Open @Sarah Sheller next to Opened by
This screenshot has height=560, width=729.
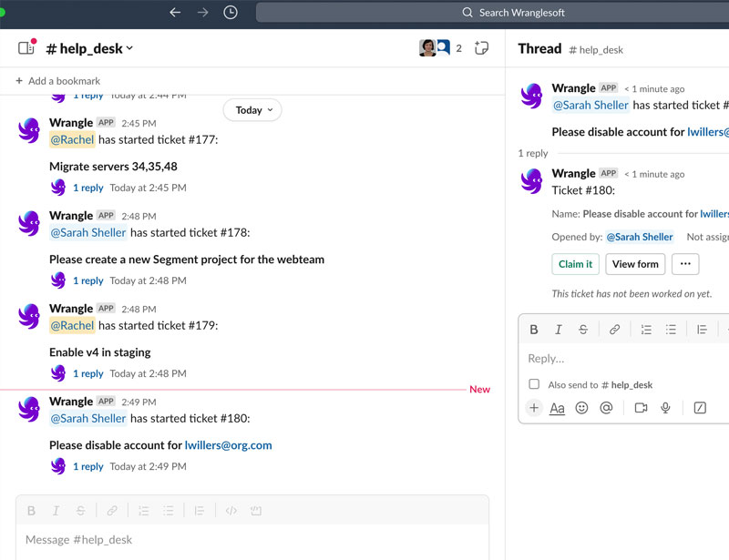(x=640, y=237)
